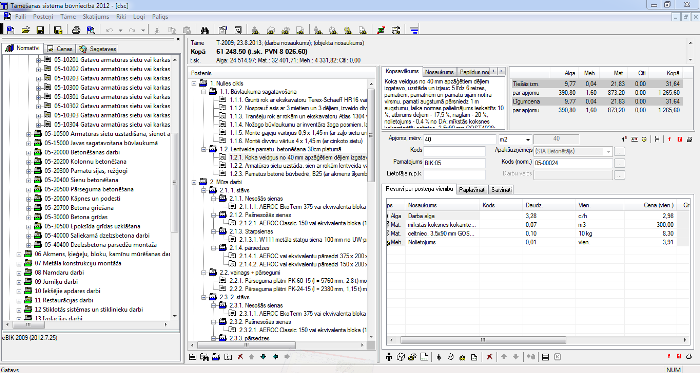
Task: Click the teal left arrow below estimate tree
Action: (x=275, y=356)
